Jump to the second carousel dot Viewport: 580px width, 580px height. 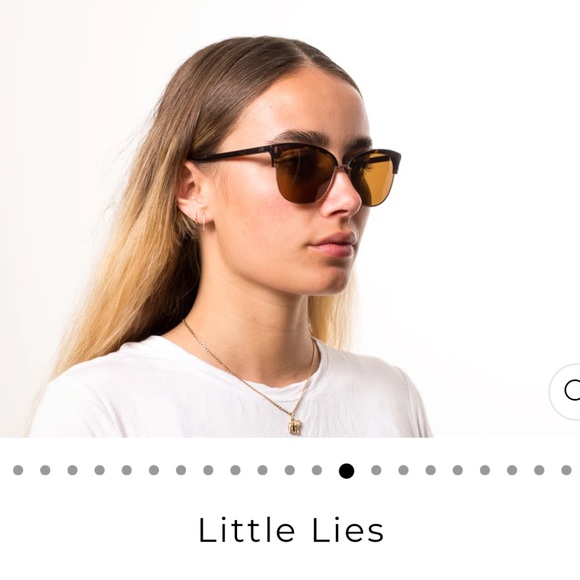click(45, 470)
